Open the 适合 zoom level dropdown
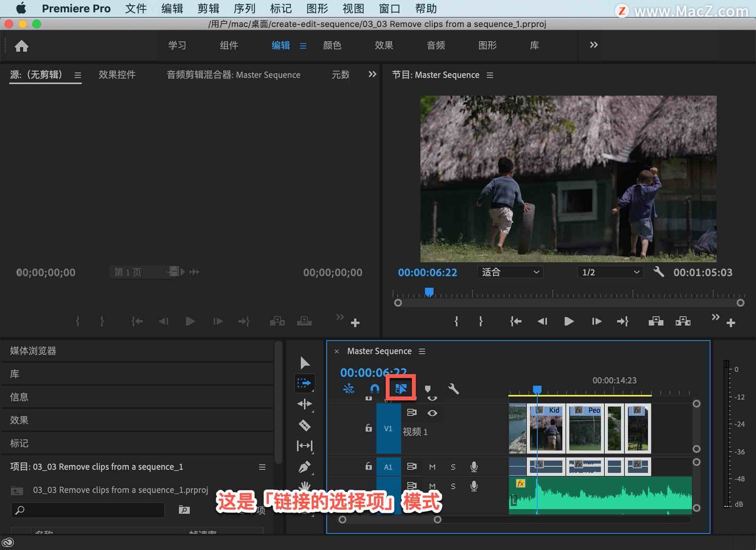 510,272
